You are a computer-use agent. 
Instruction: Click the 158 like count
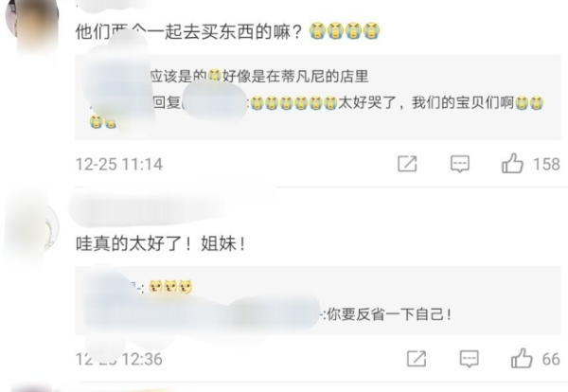[546, 164]
